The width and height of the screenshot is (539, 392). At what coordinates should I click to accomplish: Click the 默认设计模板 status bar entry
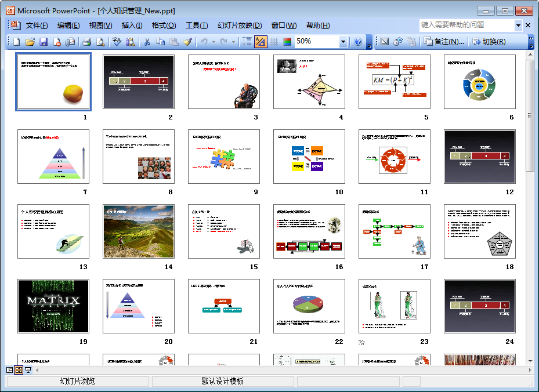point(223,382)
